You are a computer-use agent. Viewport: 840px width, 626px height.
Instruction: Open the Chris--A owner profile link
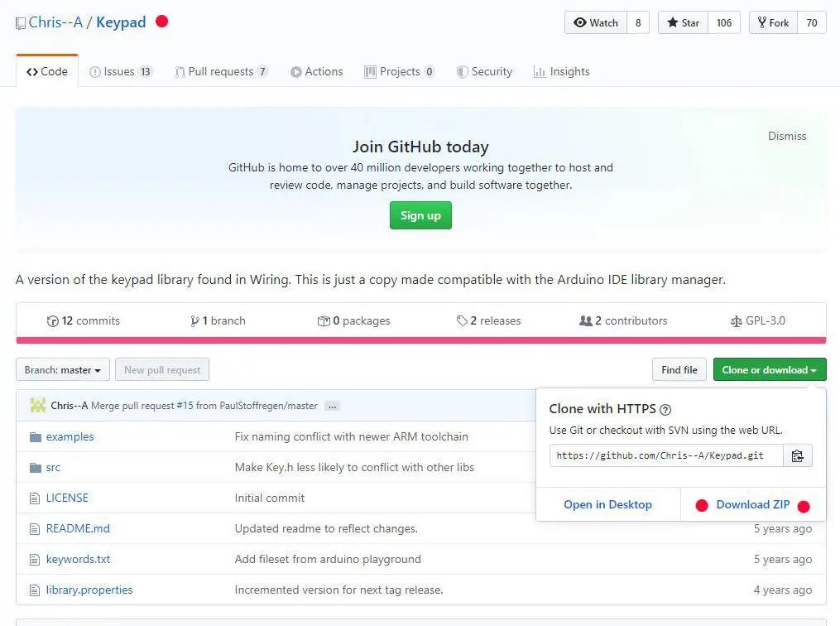(x=55, y=22)
